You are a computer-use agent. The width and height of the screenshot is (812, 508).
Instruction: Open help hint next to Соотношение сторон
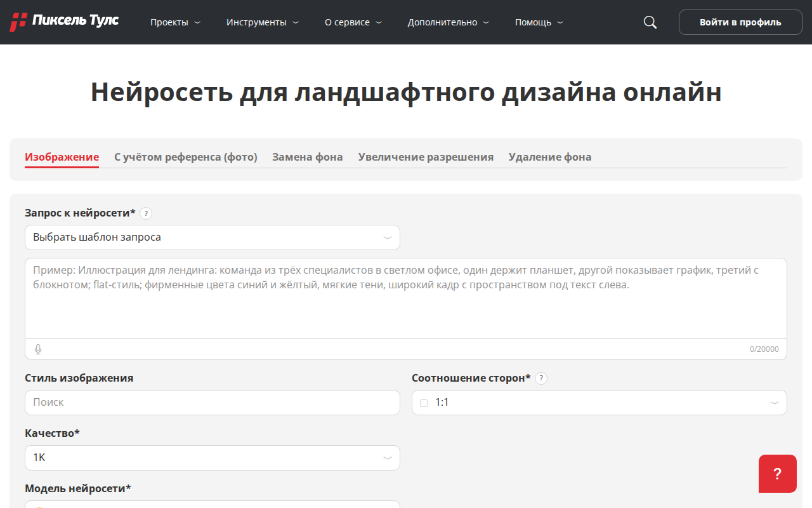pos(541,378)
